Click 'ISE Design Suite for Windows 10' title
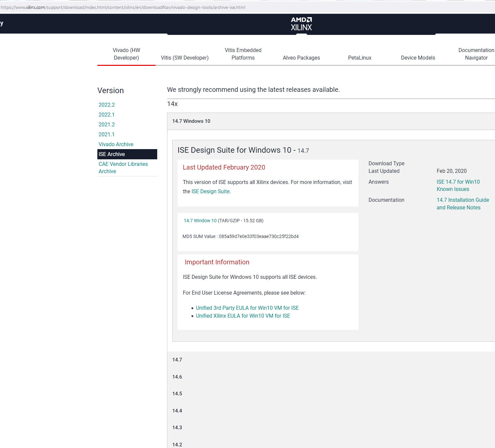Viewport: 495px width, 448px height. [235, 150]
